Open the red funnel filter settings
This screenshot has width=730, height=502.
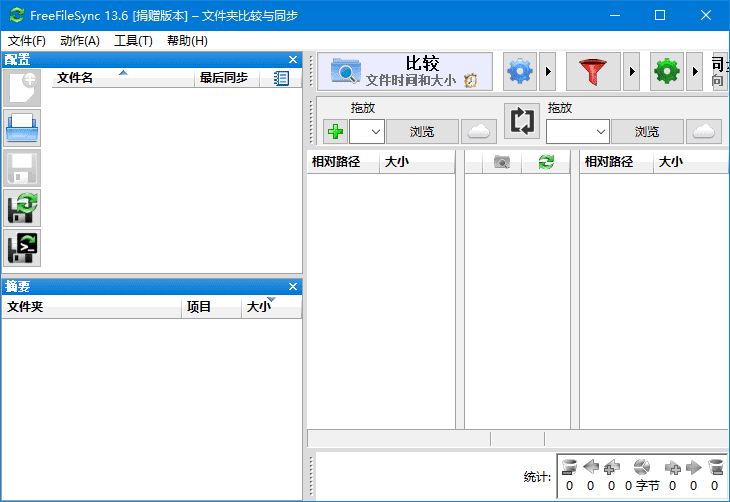(593, 72)
